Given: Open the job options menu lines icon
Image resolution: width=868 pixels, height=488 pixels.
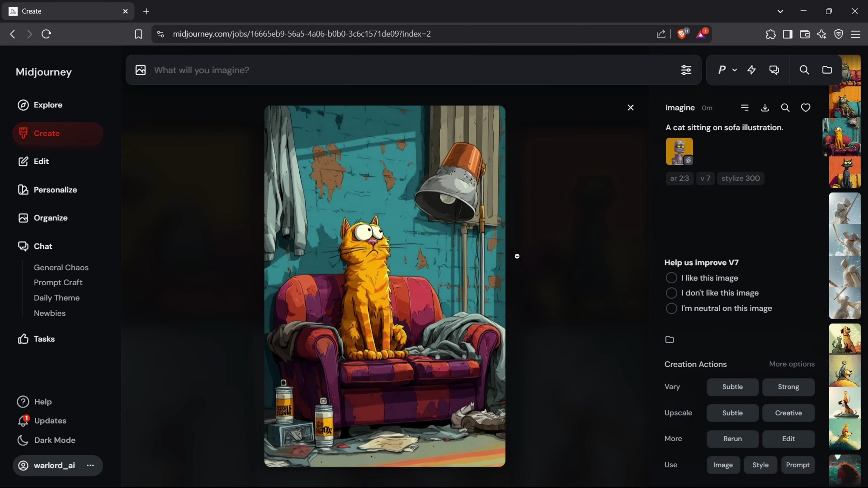Looking at the screenshot, I should point(745,107).
